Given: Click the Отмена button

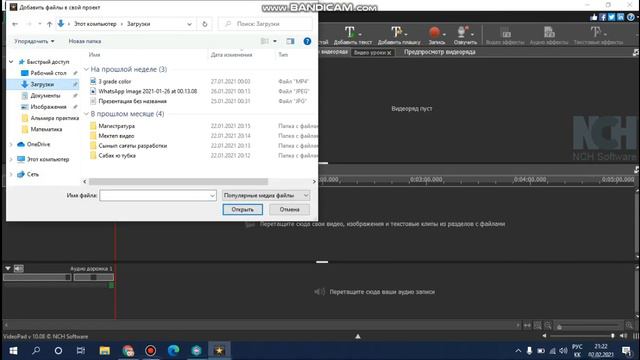Looking at the screenshot, I should pyautogui.click(x=289, y=209).
